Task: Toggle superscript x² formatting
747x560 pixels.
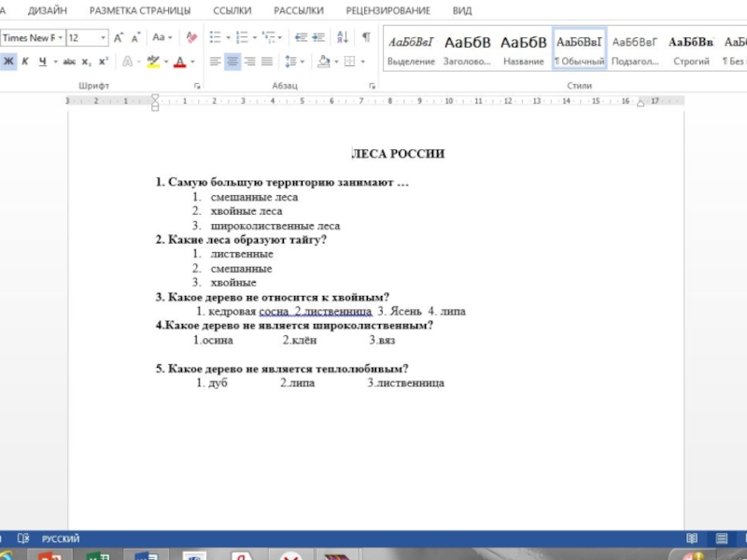Action: [x=104, y=62]
